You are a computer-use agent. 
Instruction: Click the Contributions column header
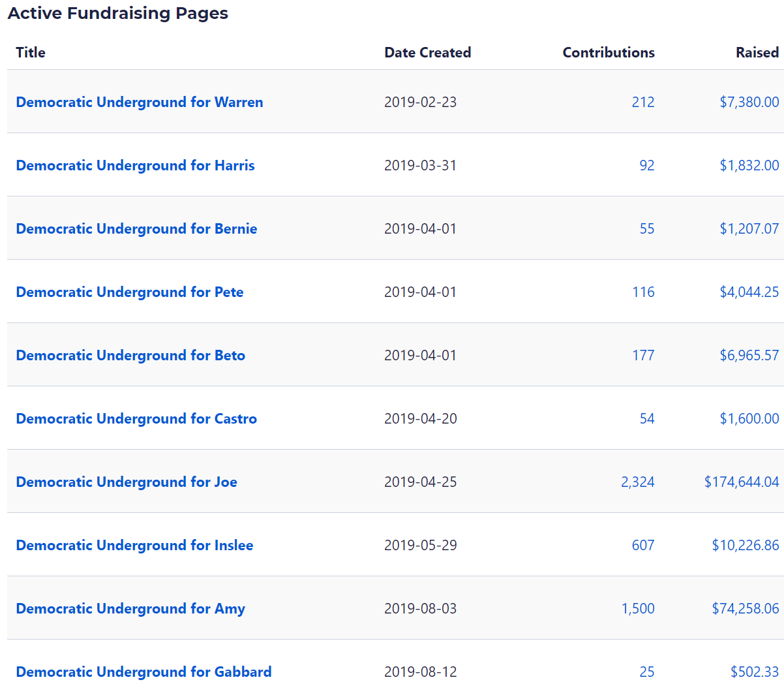coord(608,52)
